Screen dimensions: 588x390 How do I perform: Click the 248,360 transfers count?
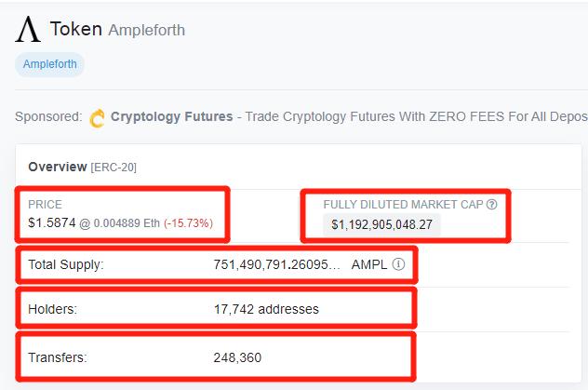237,357
